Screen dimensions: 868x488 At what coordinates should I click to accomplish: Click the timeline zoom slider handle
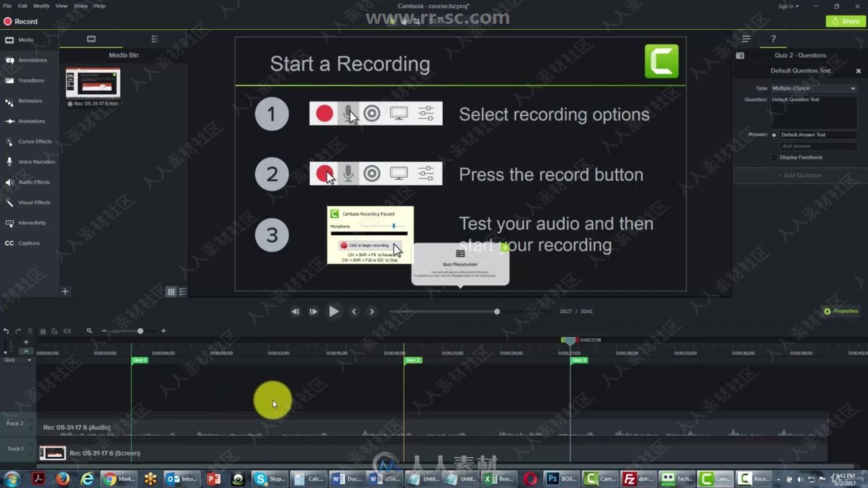[x=140, y=331]
